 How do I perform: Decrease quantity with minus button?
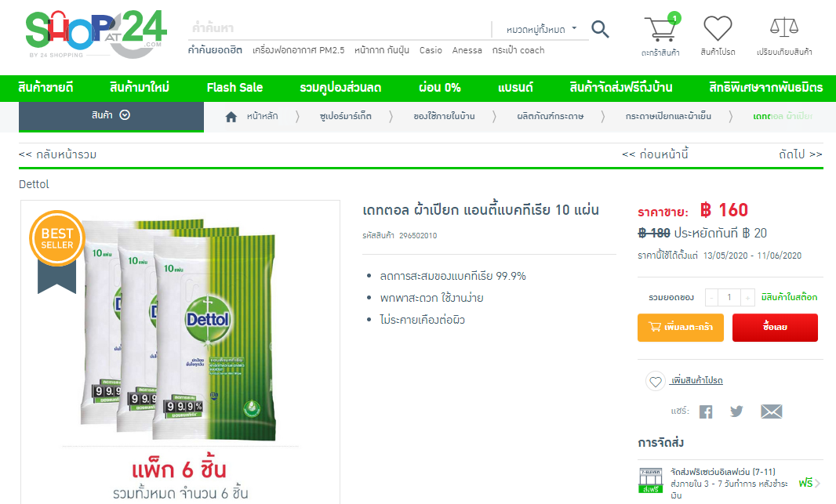[x=712, y=297]
